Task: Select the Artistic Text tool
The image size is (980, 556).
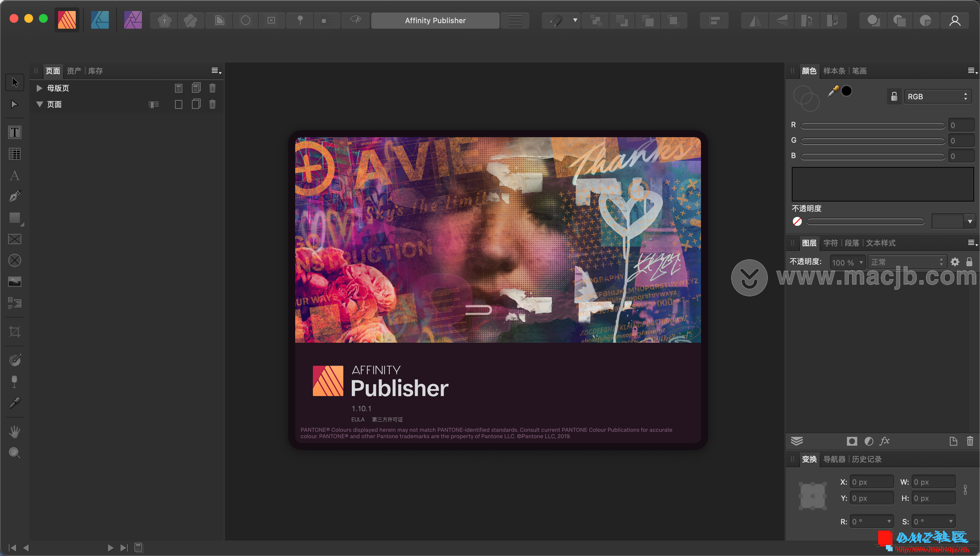Action: (x=14, y=175)
